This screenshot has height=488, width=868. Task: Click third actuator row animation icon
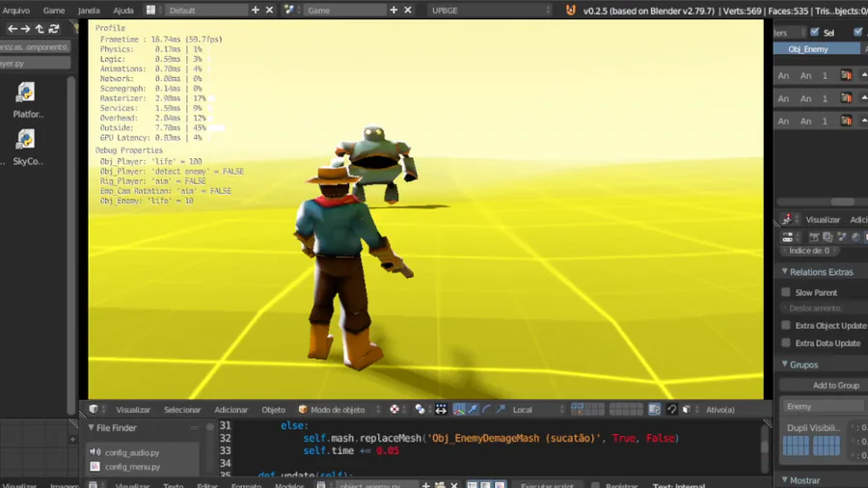tap(846, 121)
